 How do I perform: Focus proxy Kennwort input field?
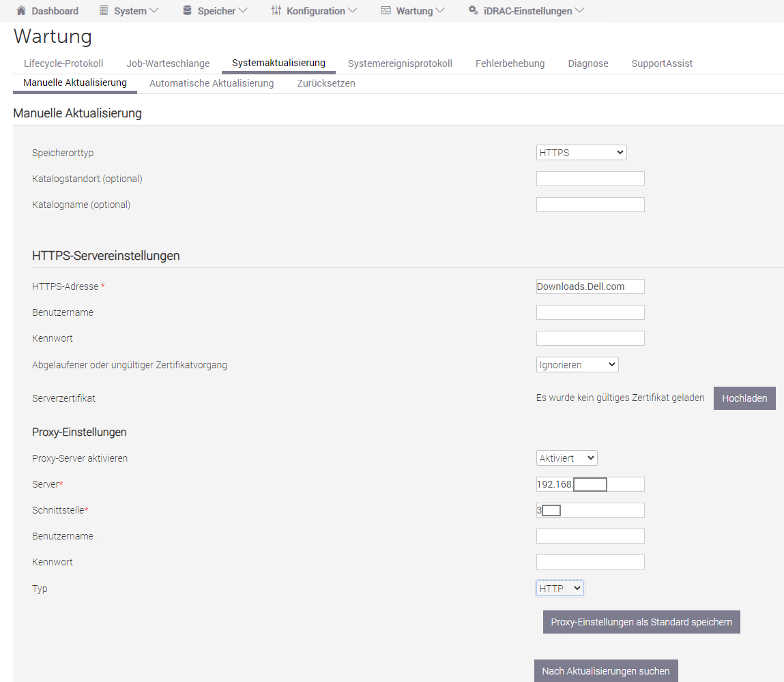click(590, 562)
